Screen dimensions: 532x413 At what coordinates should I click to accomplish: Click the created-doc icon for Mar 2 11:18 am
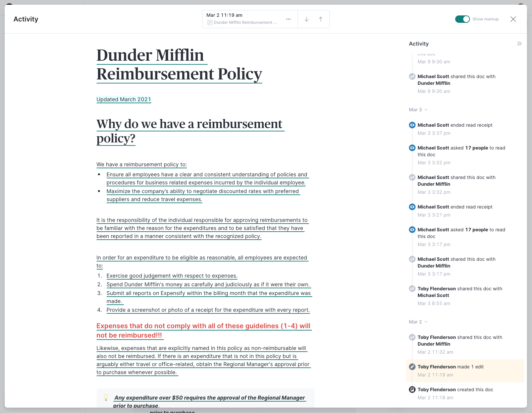pos(412,390)
